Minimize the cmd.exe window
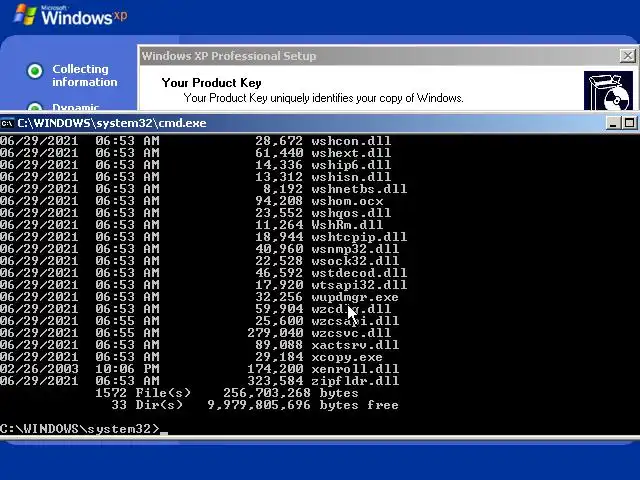640x480 pixels. 613,123
